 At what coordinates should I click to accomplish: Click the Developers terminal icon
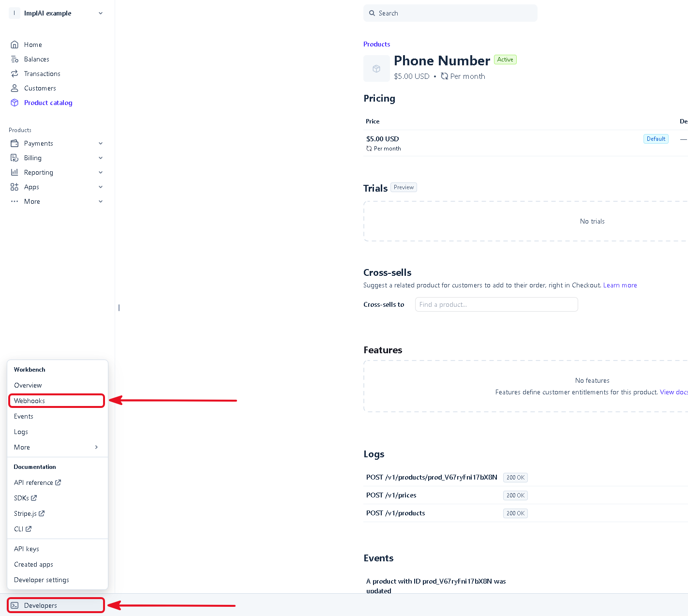coord(15,605)
